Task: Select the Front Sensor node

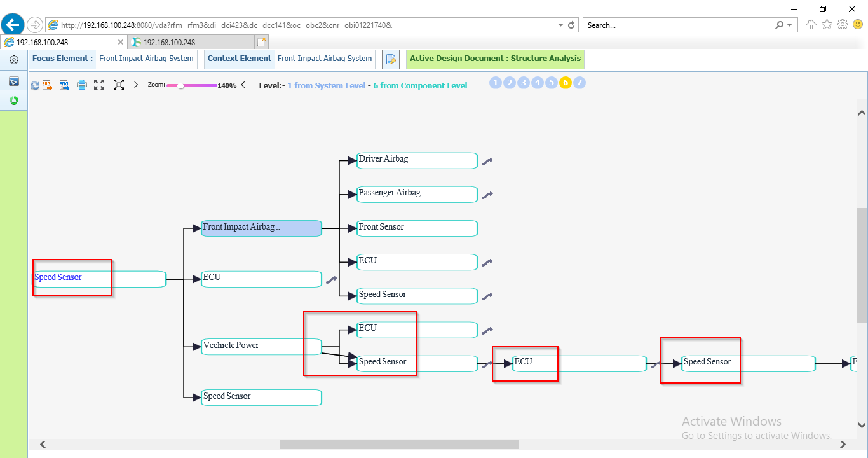Action: point(417,228)
